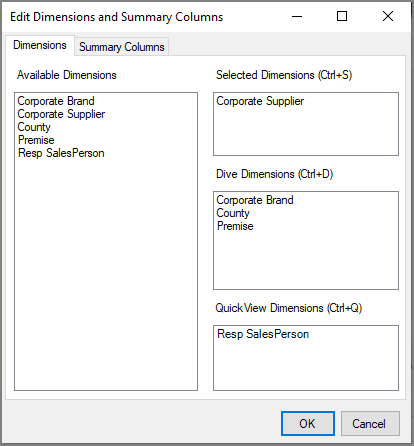Choose County in the Dive Dimensions box
Viewport: 414px width, 446px height.
[x=233, y=213]
